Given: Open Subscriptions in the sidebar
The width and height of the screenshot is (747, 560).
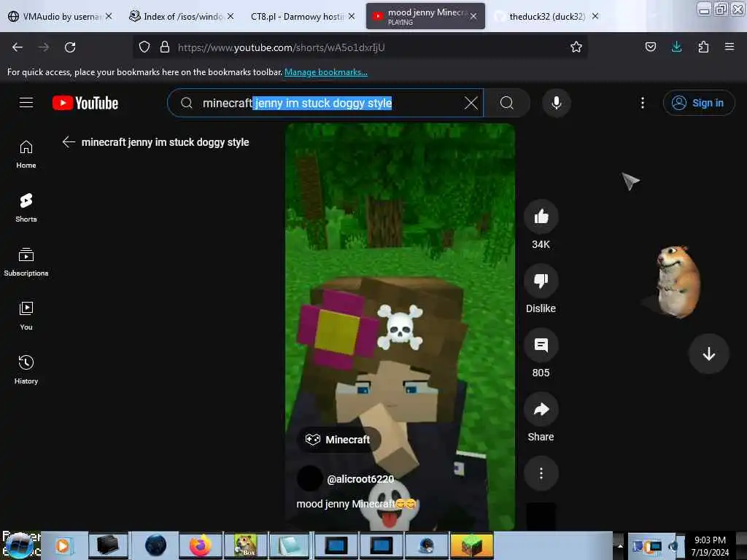Looking at the screenshot, I should [x=26, y=262].
